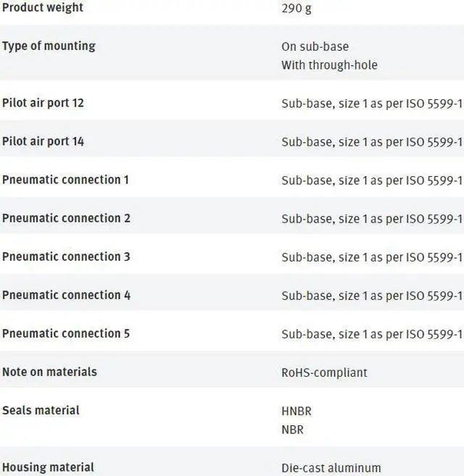Click the With through-hole text
Viewport: 464px width, 476px height.
[329, 65]
